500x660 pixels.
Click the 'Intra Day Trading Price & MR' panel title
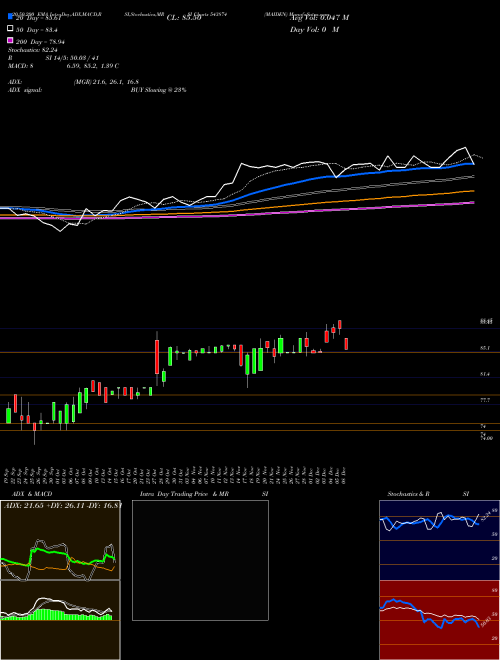point(184,494)
